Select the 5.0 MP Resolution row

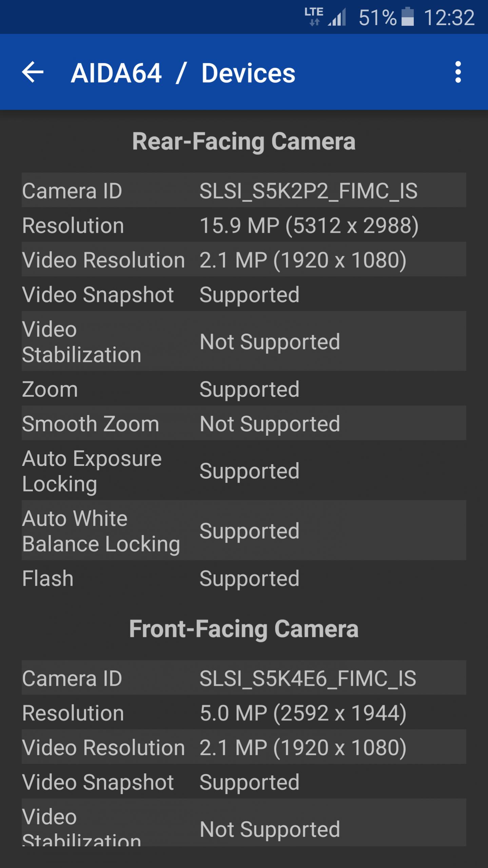(x=244, y=712)
